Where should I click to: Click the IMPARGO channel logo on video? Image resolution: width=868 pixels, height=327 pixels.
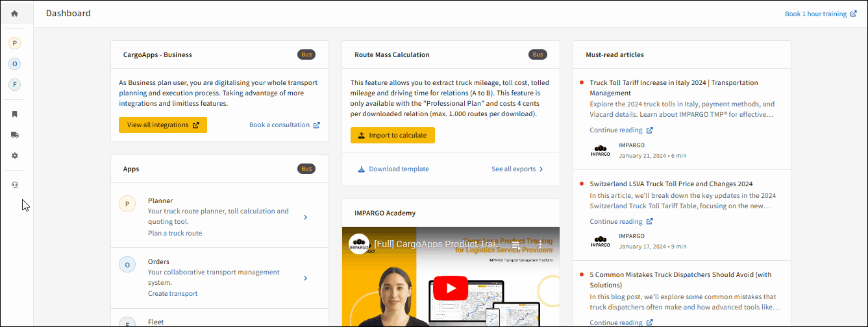(359, 244)
